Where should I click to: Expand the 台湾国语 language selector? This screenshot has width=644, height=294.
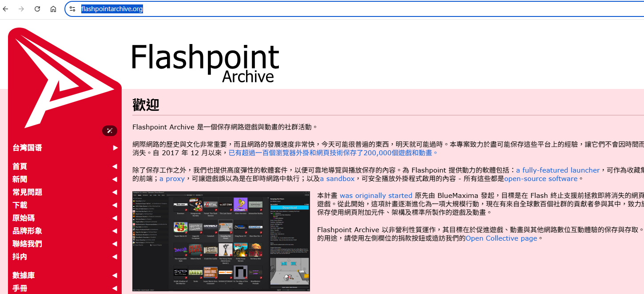(65, 148)
